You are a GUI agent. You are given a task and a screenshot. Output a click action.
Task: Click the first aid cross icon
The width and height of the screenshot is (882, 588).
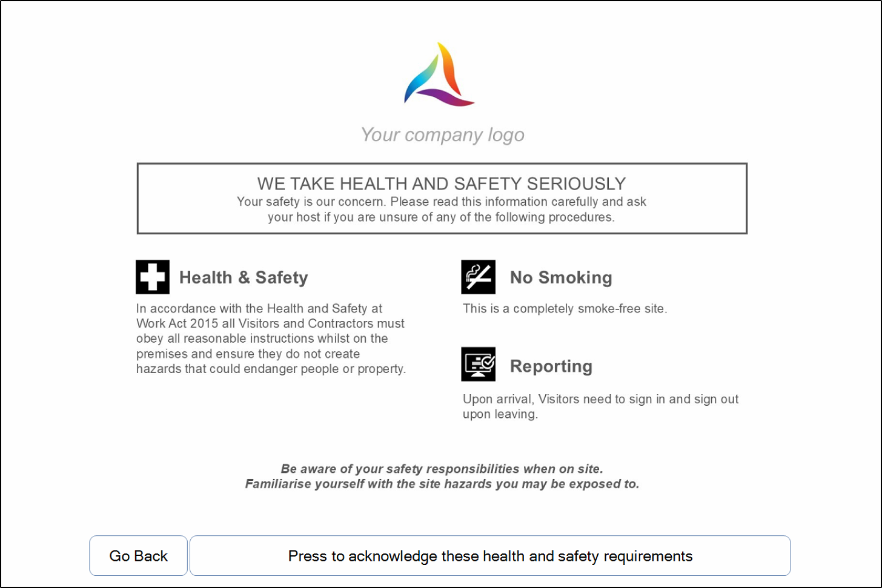click(x=153, y=277)
